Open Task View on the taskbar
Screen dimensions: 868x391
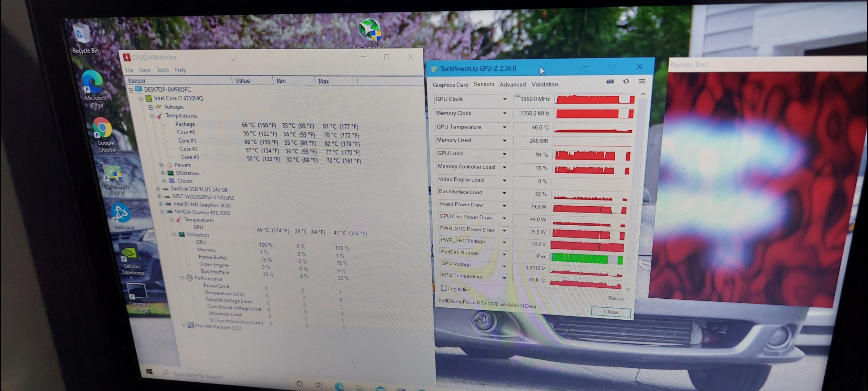(x=319, y=385)
